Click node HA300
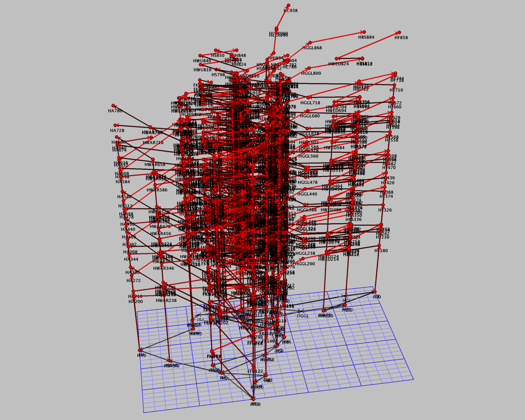This screenshot has height=420, width=525. coord(131,267)
